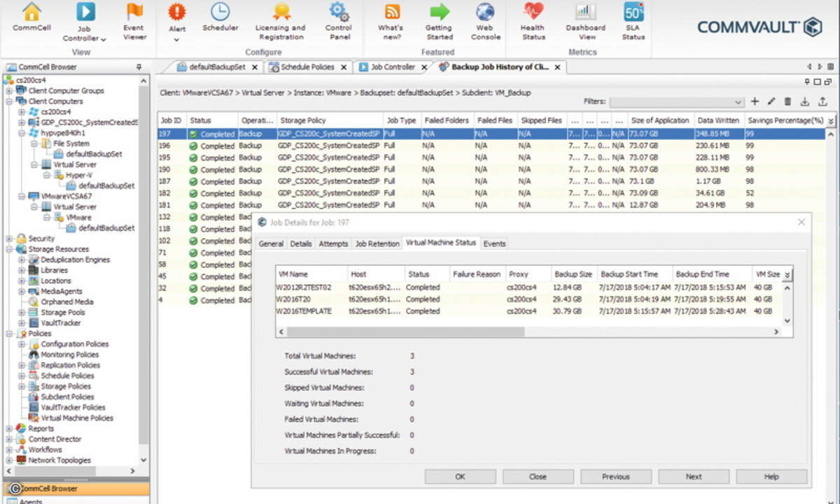Open the Job Controller ribbon icon
The height and width of the screenshot is (504, 840).
(x=85, y=13)
